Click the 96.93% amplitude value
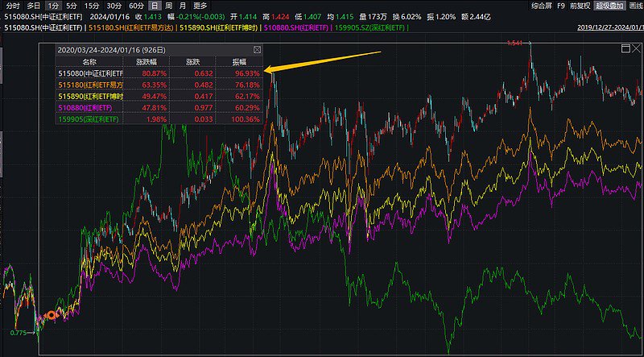 (x=248, y=73)
